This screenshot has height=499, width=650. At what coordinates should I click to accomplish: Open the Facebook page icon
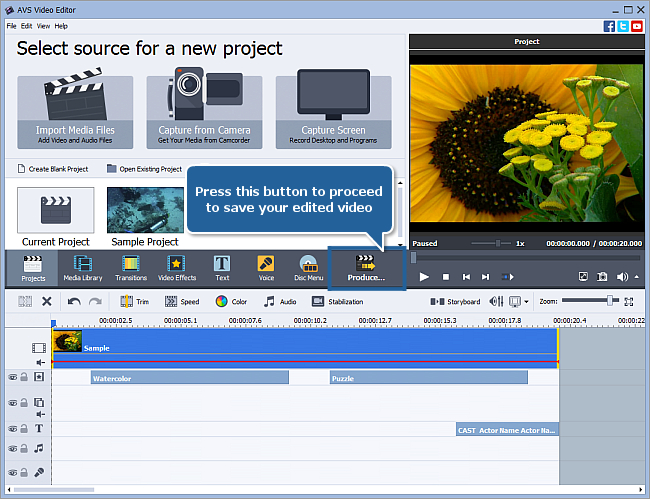click(609, 27)
